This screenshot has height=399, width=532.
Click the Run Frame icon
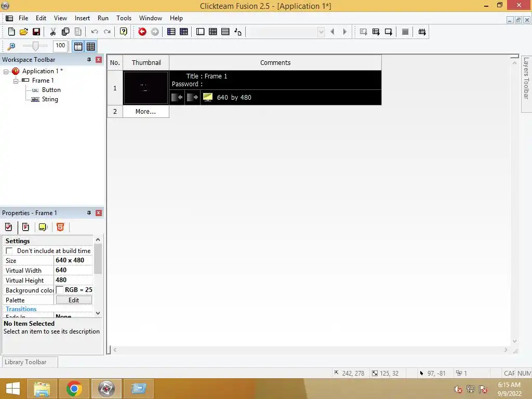pyautogui.click(x=389, y=32)
